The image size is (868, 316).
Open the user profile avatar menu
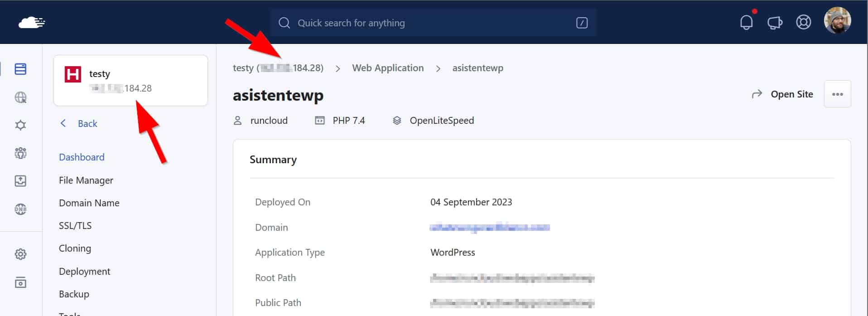click(837, 21)
